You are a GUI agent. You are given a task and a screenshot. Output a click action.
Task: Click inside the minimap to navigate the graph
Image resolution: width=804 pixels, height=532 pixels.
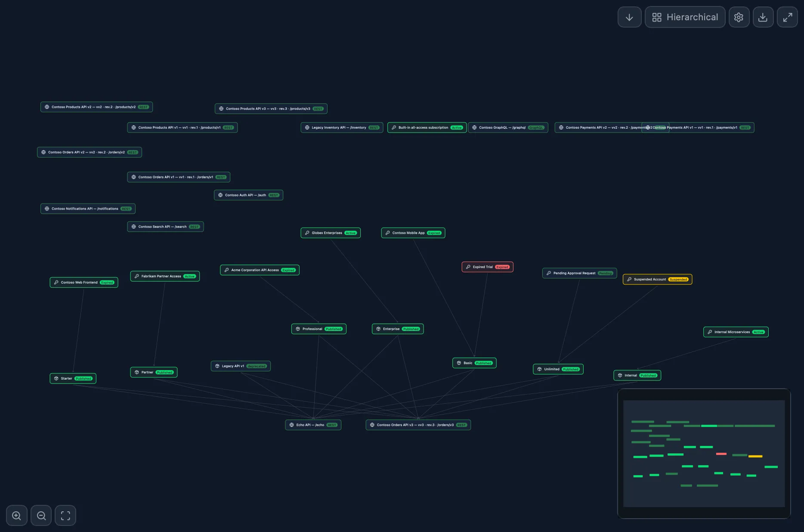click(x=703, y=453)
